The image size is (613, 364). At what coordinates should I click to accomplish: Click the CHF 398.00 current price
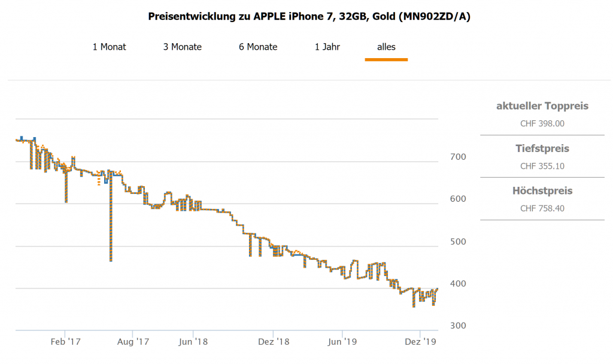click(542, 124)
